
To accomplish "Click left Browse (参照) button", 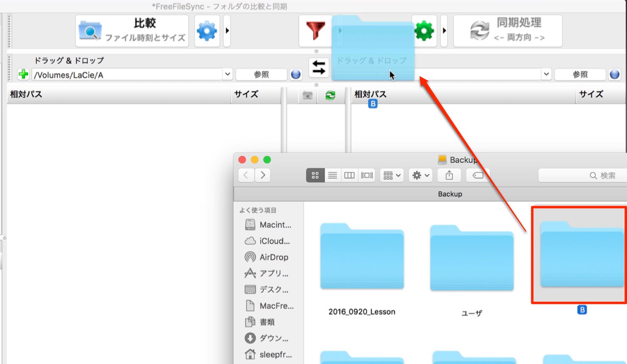I will (x=261, y=74).
